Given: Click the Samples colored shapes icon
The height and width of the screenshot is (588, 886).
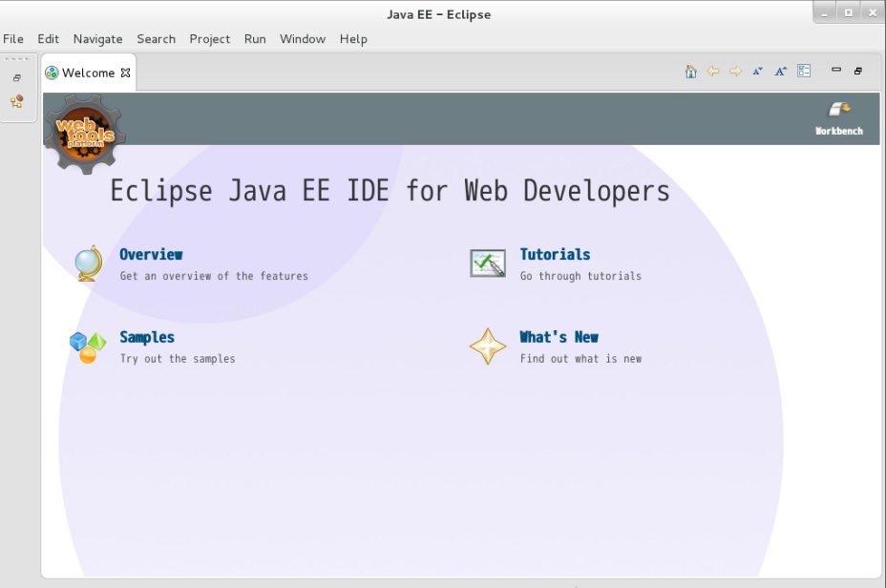Looking at the screenshot, I should (x=88, y=346).
